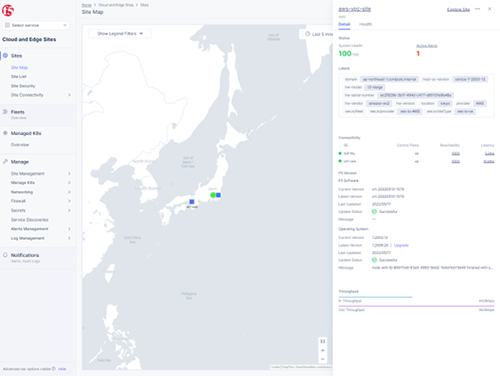Open Active Alerts link
500x376 pixels.
point(427,46)
